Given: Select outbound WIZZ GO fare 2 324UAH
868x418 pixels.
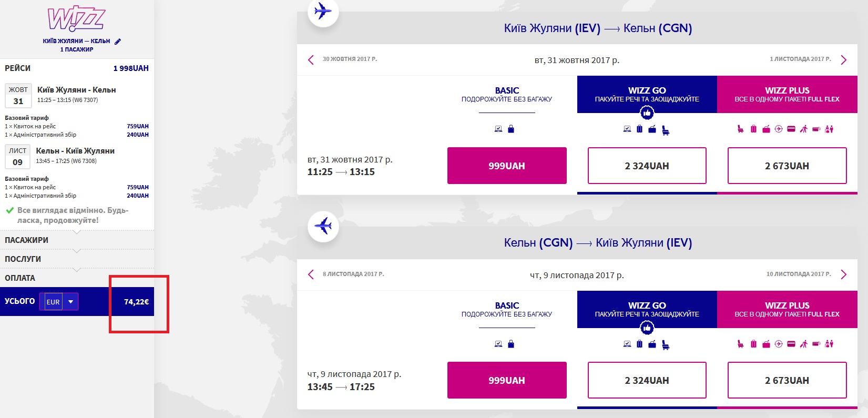Looking at the screenshot, I should click(647, 166).
